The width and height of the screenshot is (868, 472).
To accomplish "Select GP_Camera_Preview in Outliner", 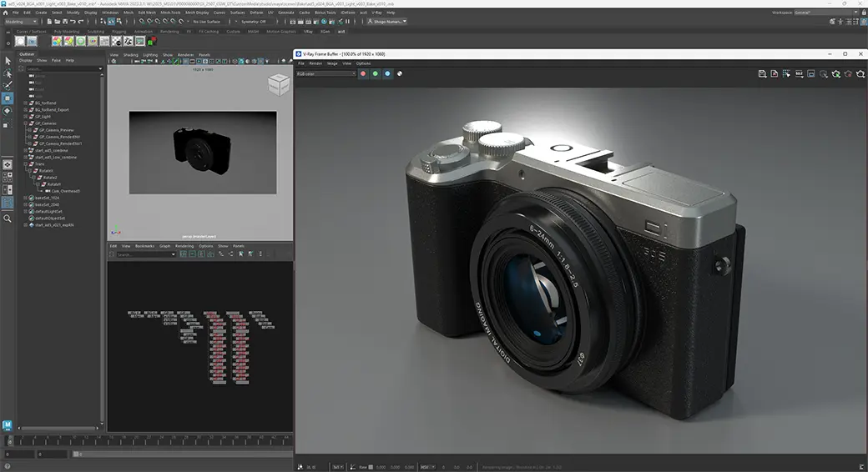I will tap(56, 130).
